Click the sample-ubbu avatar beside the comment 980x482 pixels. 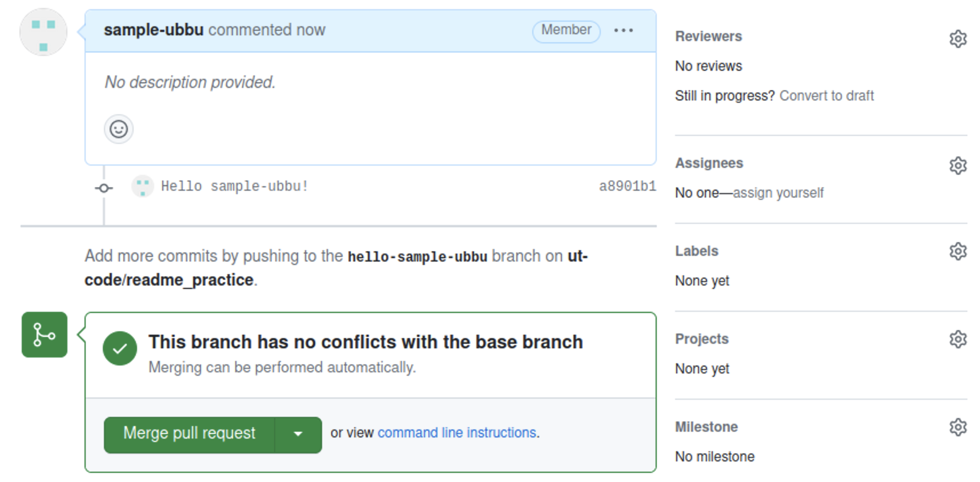tap(43, 32)
